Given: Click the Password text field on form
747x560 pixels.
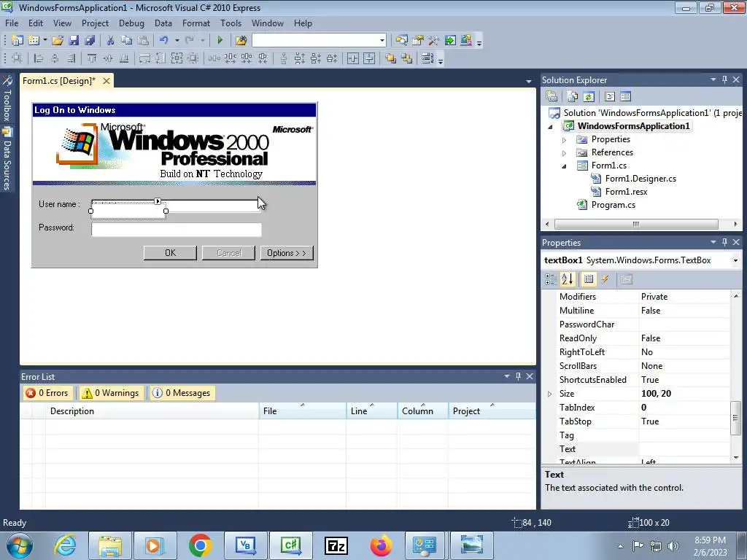Looking at the screenshot, I should [177, 230].
